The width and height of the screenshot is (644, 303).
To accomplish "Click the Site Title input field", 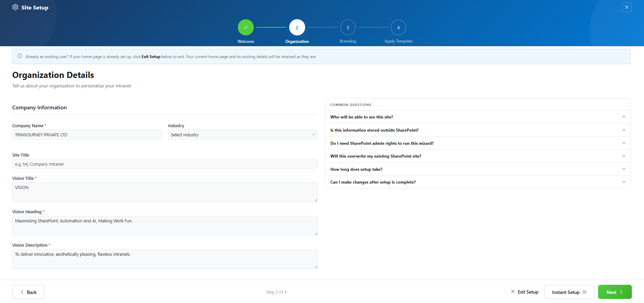I will 165,164.
